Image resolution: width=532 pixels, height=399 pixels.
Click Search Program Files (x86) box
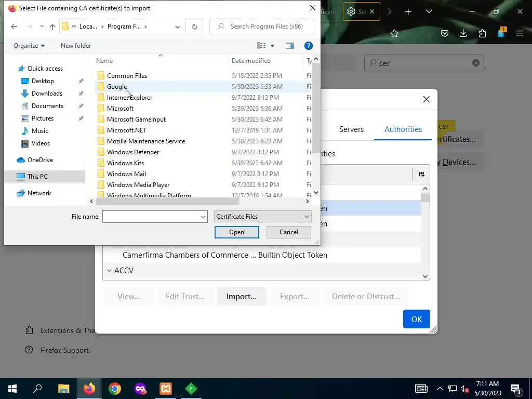(x=262, y=26)
